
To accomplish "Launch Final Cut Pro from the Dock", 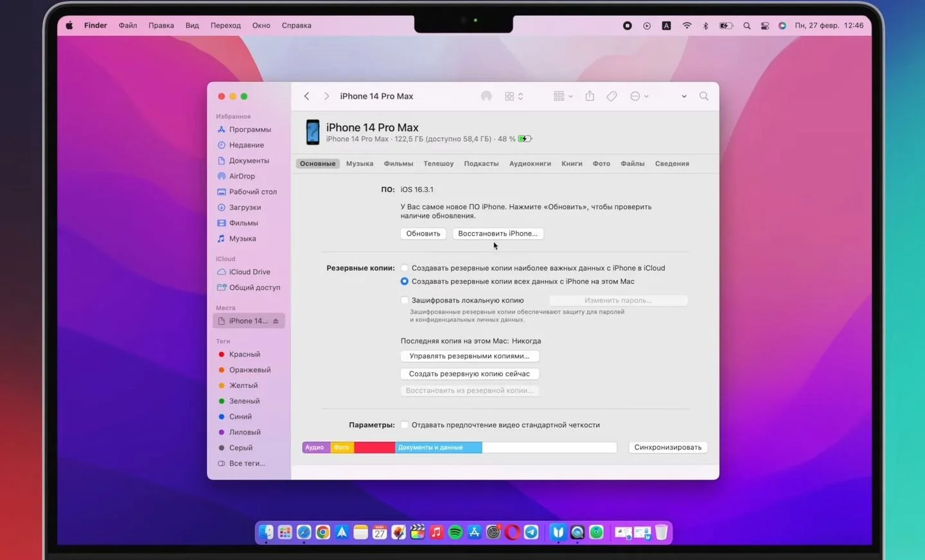I will point(418,532).
